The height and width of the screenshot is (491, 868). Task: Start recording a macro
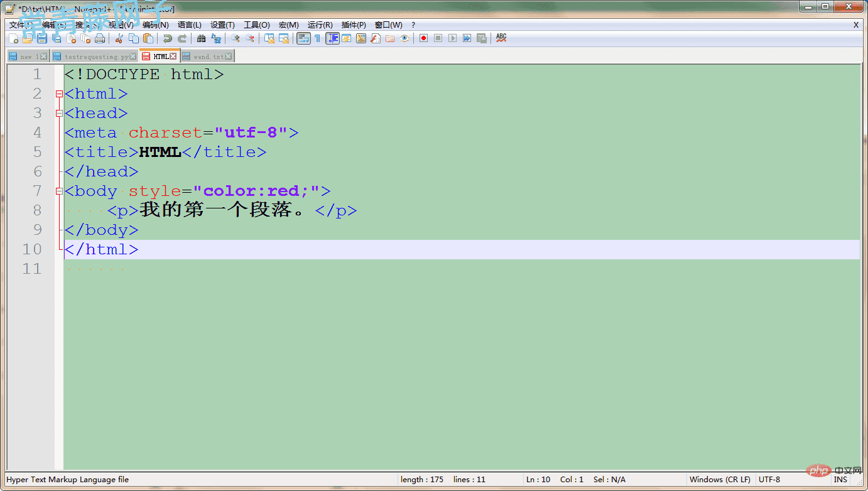tap(423, 38)
